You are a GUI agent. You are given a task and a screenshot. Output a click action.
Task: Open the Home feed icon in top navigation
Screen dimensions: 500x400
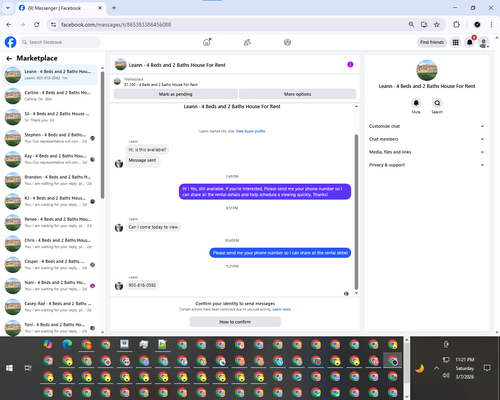[207, 42]
